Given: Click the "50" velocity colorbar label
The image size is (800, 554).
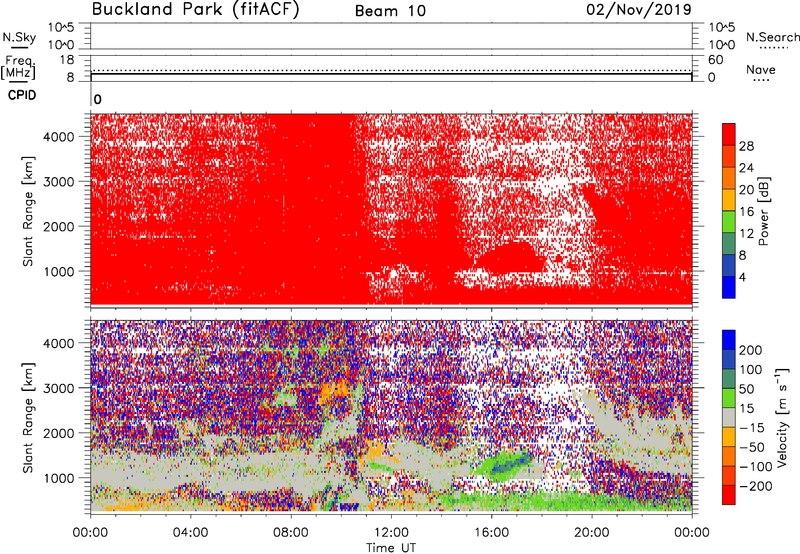Looking at the screenshot, I should 746,389.
